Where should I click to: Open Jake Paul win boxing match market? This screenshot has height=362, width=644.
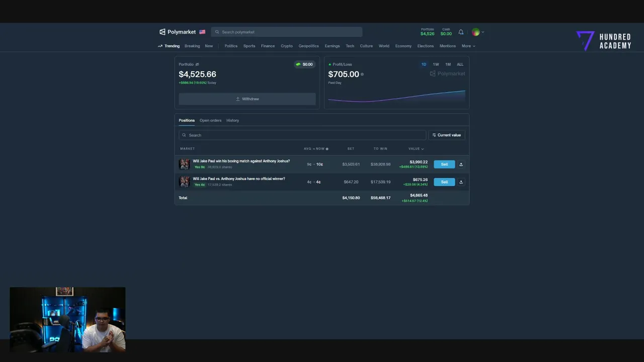click(x=241, y=161)
